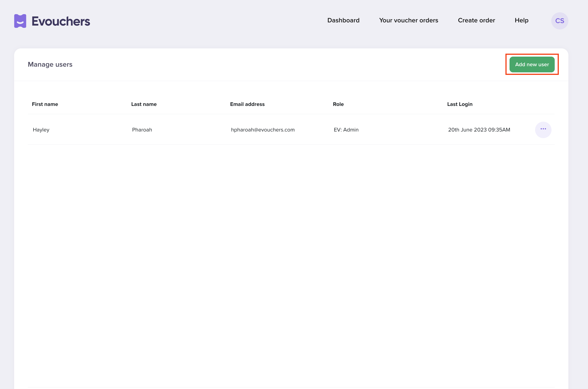588x389 pixels.
Task: Select the Evouchers wordmark to go home
Action: pyautogui.click(x=61, y=21)
